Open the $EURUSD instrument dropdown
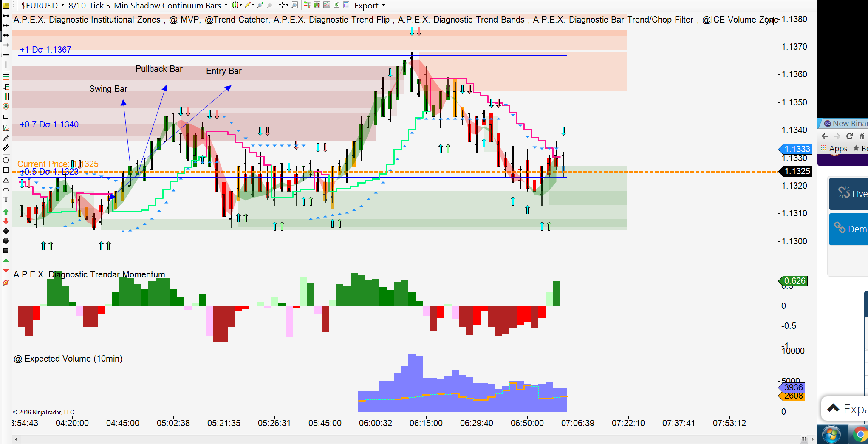This screenshot has width=868, height=444. click(x=43, y=6)
